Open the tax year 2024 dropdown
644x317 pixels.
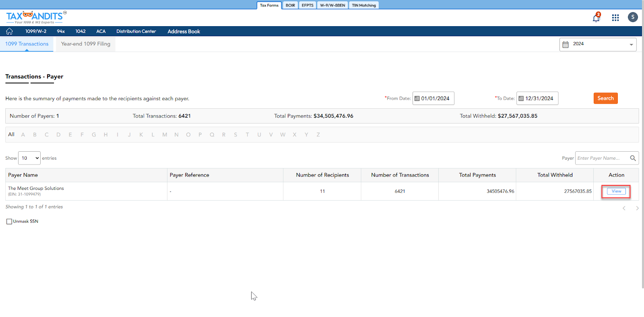point(598,44)
